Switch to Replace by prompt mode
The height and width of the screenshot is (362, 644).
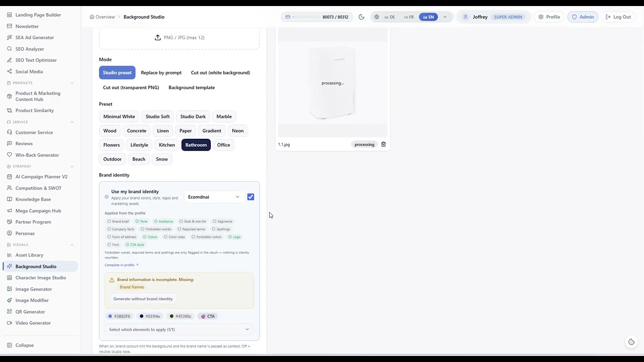tap(161, 72)
